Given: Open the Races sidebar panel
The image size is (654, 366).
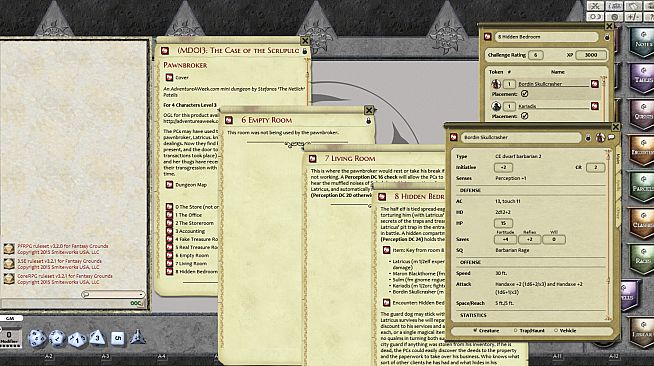Looking at the screenshot, I should pos(642,259).
